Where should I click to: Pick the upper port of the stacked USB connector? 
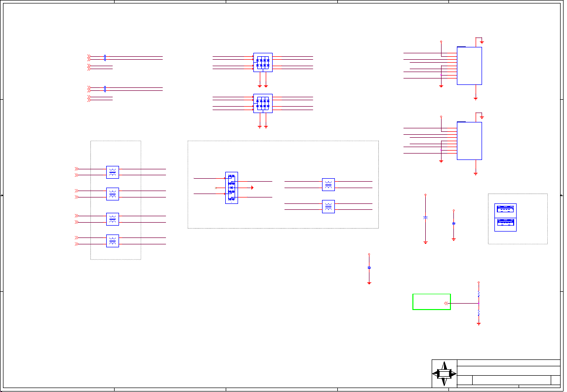(505, 209)
